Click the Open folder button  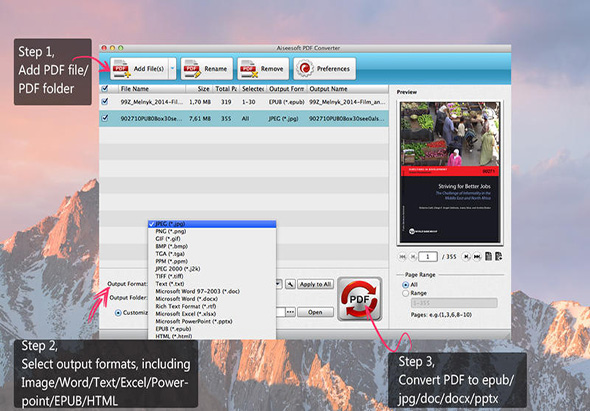coord(315,312)
